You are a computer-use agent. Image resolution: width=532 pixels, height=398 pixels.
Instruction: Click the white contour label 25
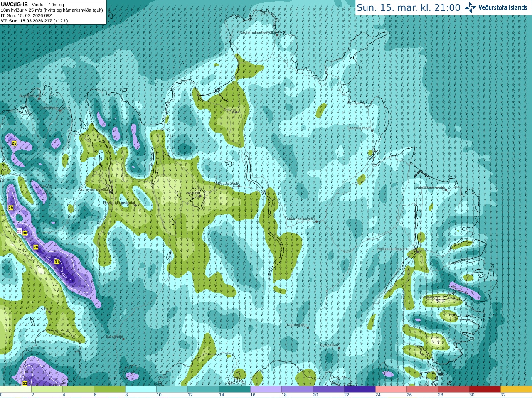(19, 231)
